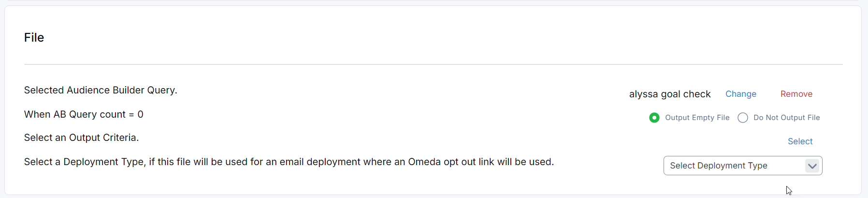Click the "Do Not Output File" label text
The width and height of the screenshot is (868, 198).
coord(786,118)
